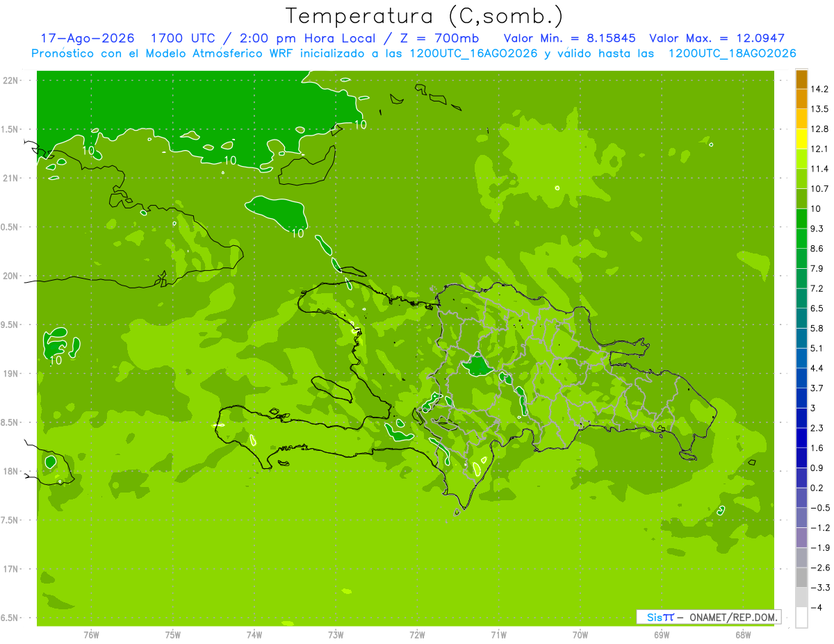Screen dimensions: 834x644
Task: Click the '74W' longitude axis label
Action: [x=254, y=634]
